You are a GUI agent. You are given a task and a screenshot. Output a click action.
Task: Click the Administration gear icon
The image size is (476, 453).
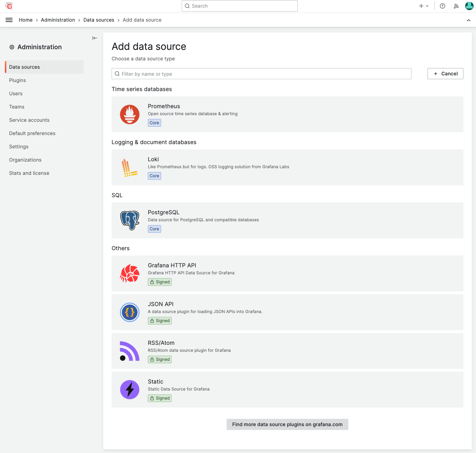(x=12, y=47)
